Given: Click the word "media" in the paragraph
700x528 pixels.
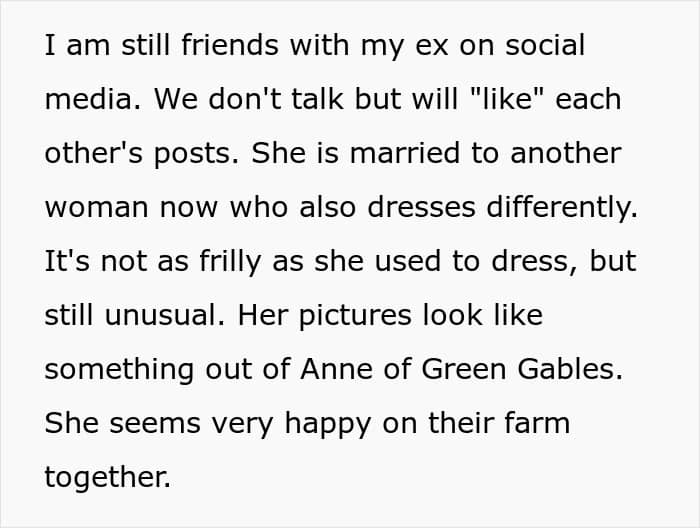Looking at the screenshot, I should pyautogui.click(x=85, y=100).
